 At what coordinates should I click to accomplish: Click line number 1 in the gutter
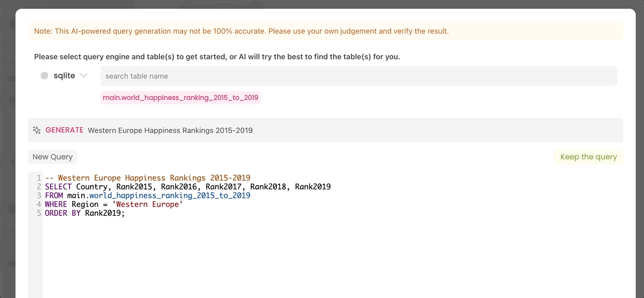click(x=39, y=178)
